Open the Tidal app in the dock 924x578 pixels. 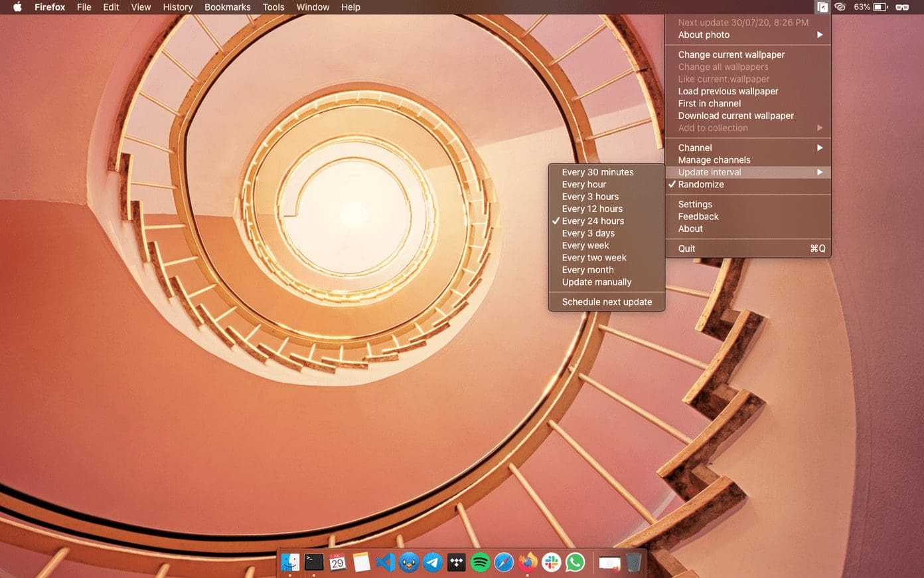coord(457,562)
